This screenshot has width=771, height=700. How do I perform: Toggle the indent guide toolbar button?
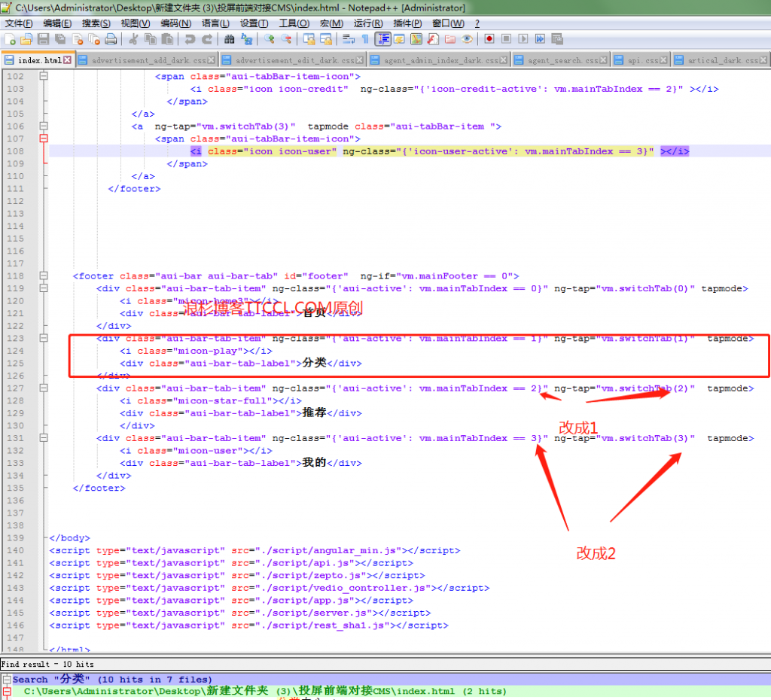click(382, 39)
